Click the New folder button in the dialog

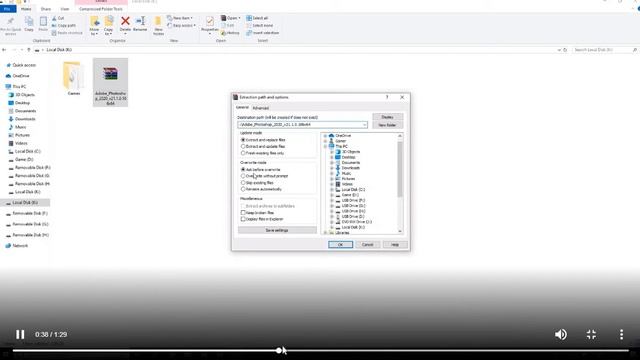coord(387,125)
